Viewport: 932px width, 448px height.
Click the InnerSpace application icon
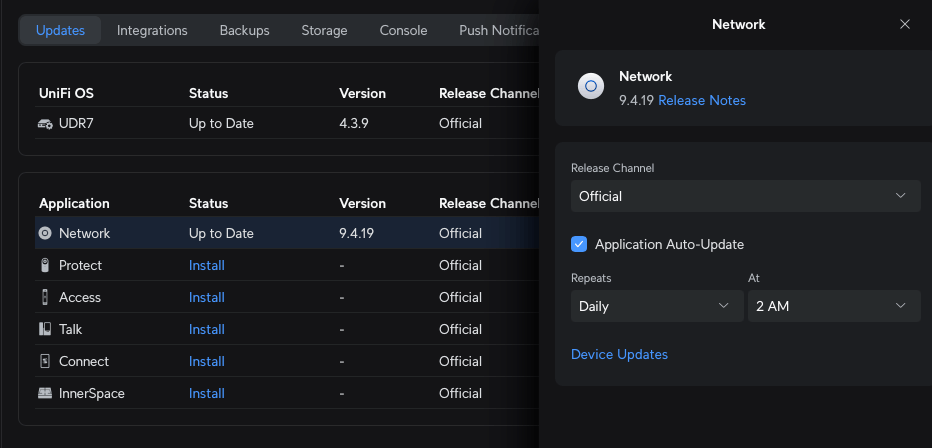coord(45,394)
